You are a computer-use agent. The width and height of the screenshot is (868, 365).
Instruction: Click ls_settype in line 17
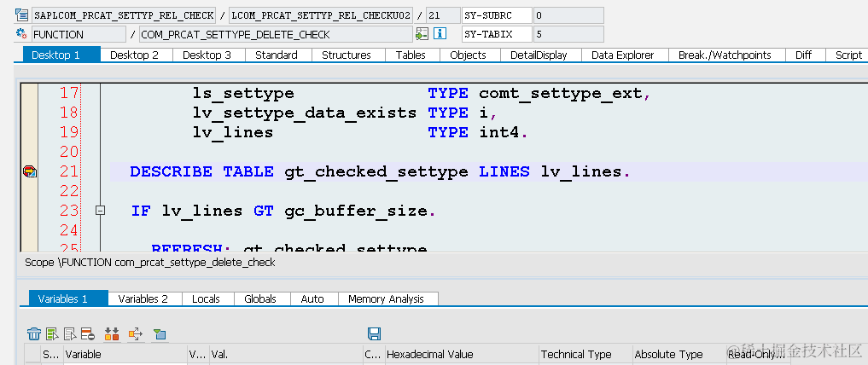[x=243, y=94]
